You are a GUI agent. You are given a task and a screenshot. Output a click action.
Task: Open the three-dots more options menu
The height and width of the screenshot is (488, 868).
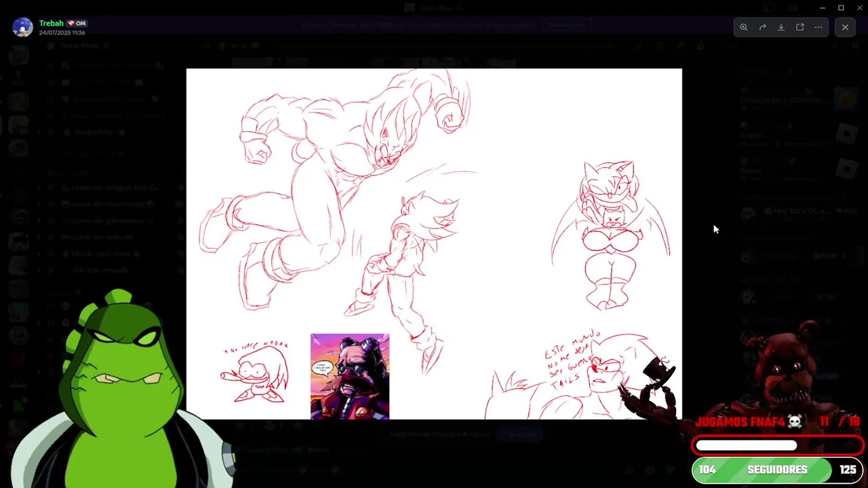pos(818,27)
